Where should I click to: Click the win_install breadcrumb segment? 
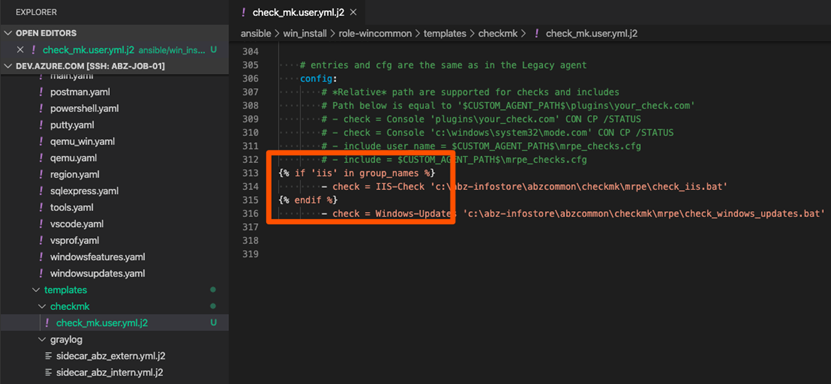pyautogui.click(x=305, y=33)
